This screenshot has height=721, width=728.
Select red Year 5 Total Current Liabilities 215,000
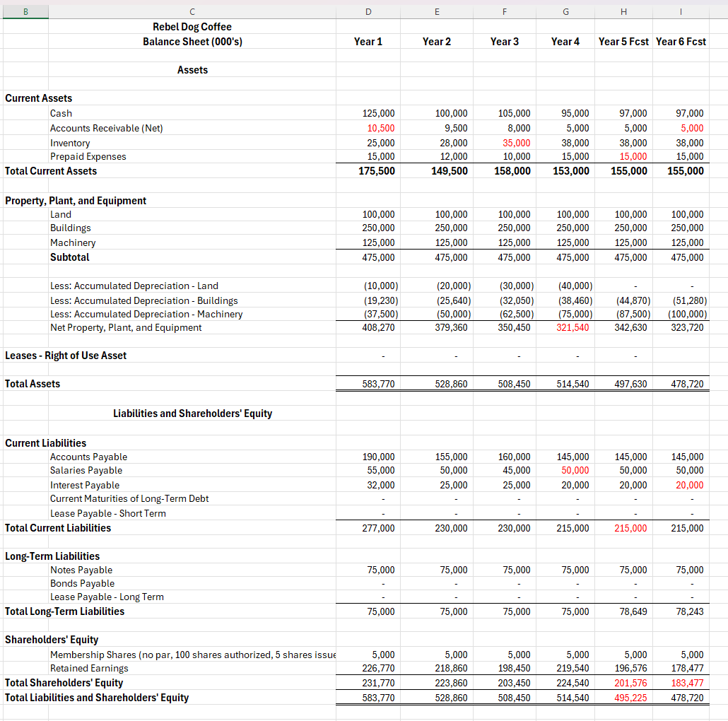(x=630, y=528)
